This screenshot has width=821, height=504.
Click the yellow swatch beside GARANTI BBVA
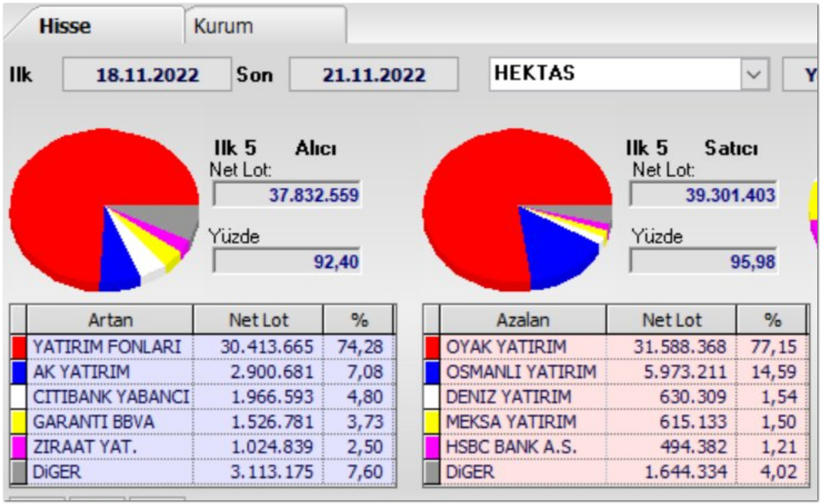coord(19,422)
